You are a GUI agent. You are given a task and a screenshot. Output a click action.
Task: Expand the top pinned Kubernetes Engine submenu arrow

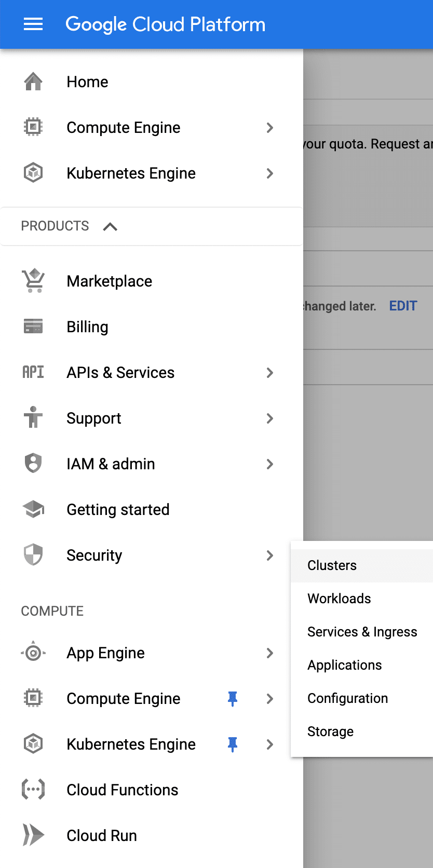coord(269,173)
